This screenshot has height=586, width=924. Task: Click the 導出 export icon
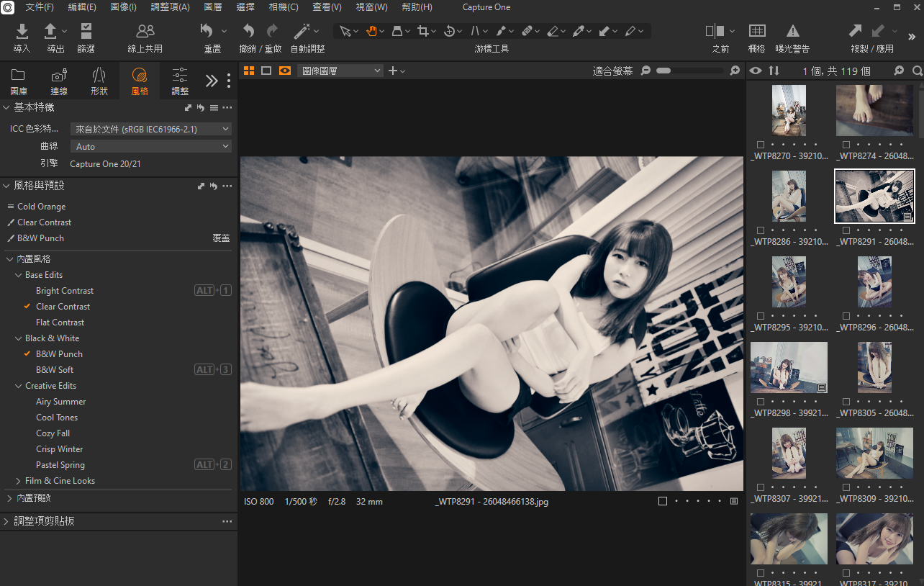point(50,31)
